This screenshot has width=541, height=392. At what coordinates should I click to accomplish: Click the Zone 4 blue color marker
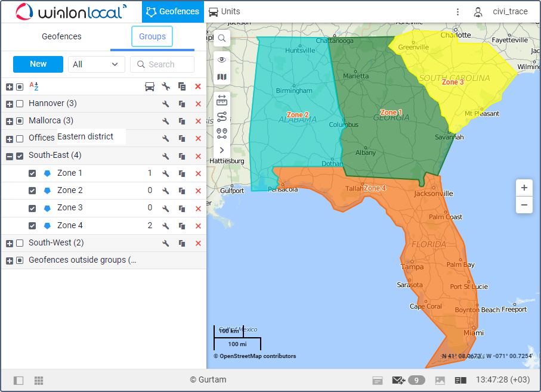[x=47, y=226]
